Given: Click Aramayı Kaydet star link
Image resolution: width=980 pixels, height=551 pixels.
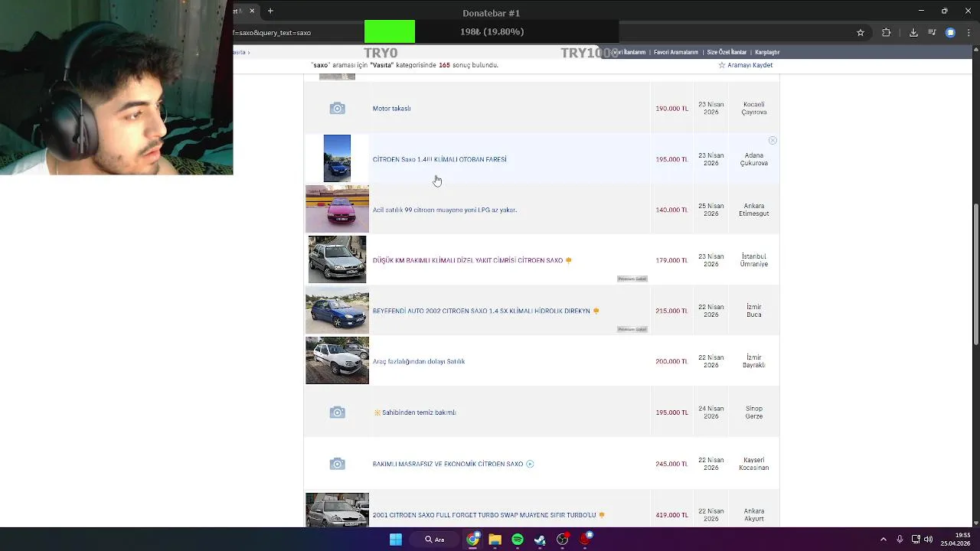Looking at the screenshot, I should click(x=745, y=65).
